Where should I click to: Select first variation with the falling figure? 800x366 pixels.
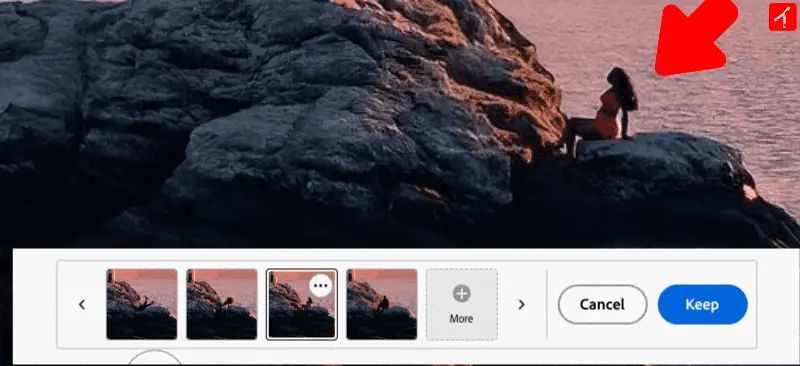click(142, 304)
